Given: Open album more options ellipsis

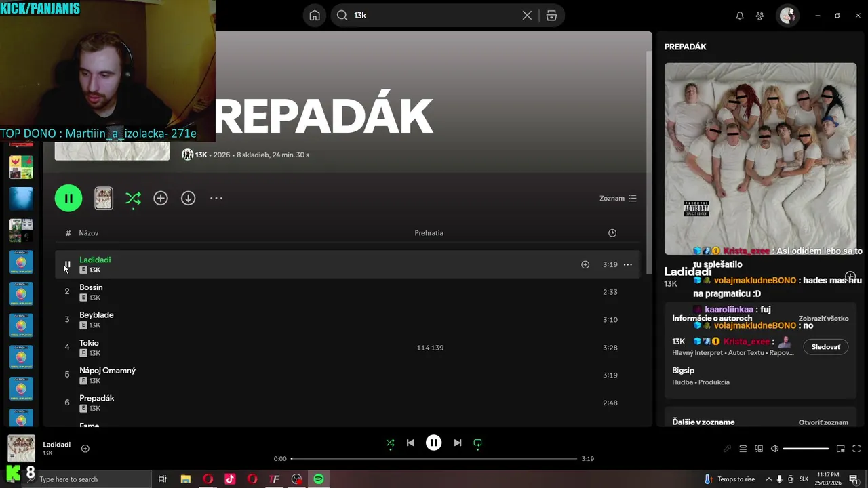Looking at the screenshot, I should 216,198.
